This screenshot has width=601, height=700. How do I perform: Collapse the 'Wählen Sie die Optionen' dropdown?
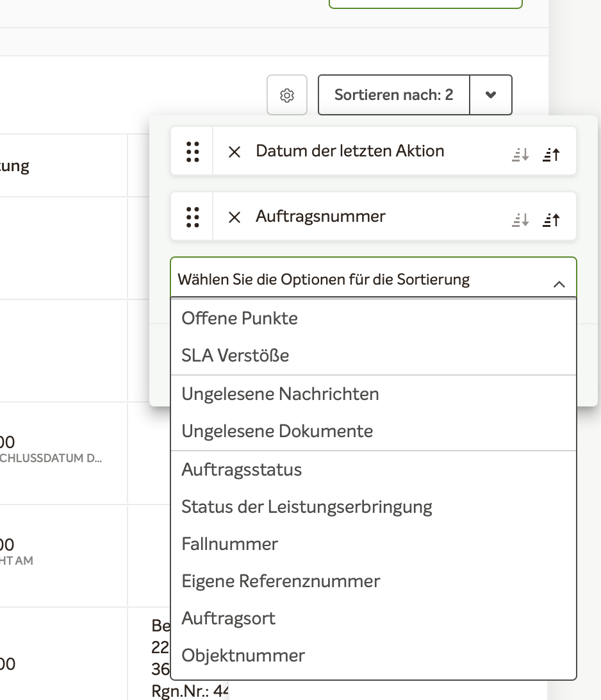559,284
